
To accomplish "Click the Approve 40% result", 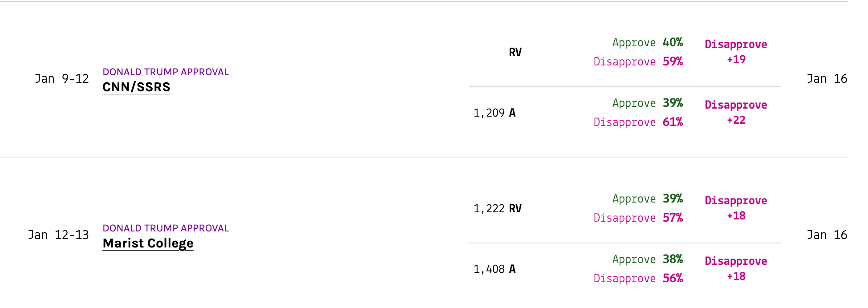I will (x=647, y=43).
